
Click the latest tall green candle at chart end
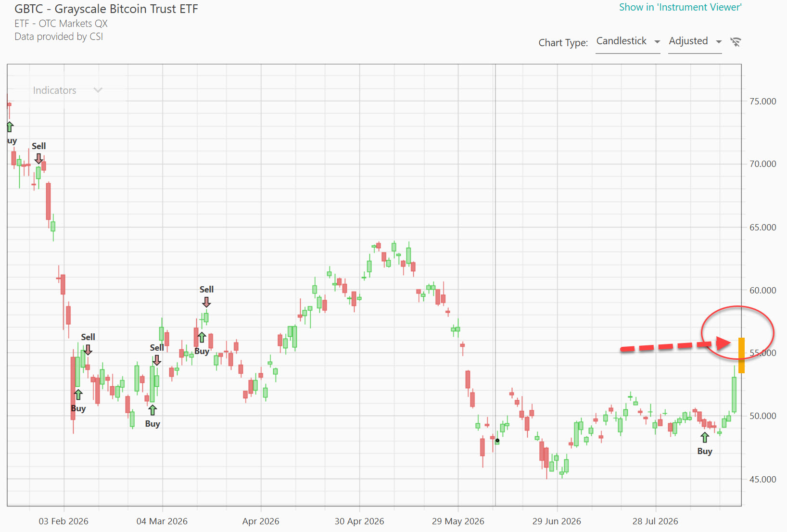click(x=734, y=394)
